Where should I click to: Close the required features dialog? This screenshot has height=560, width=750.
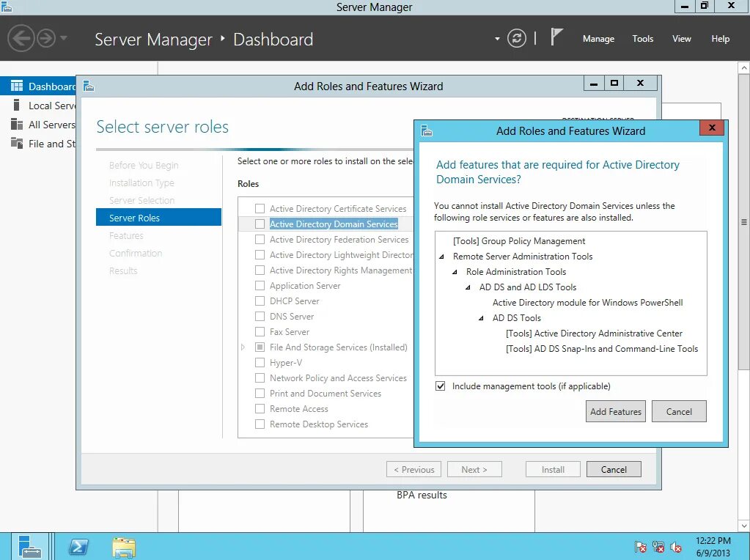click(x=712, y=128)
